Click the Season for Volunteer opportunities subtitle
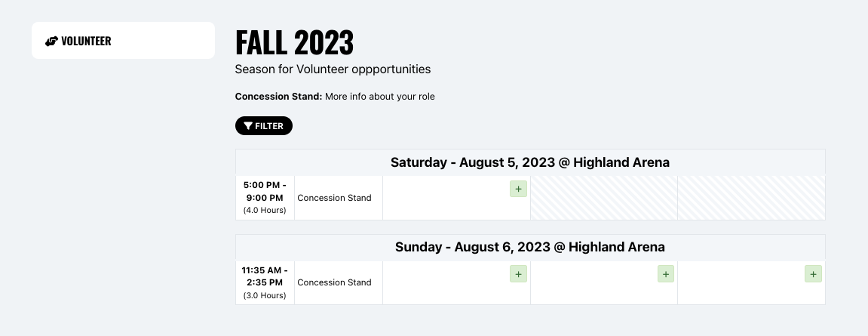This screenshot has width=868, height=336. click(x=333, y=69)
